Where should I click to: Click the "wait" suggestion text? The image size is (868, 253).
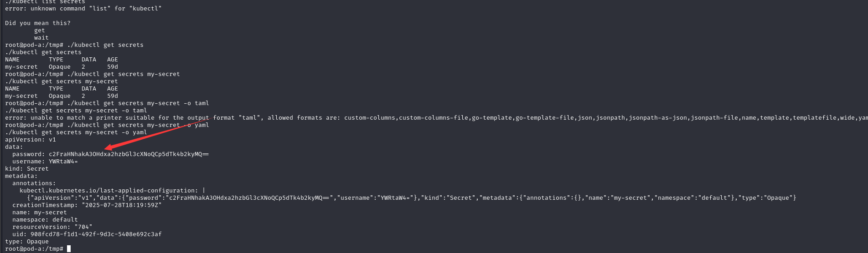click(x=41, y=38)
